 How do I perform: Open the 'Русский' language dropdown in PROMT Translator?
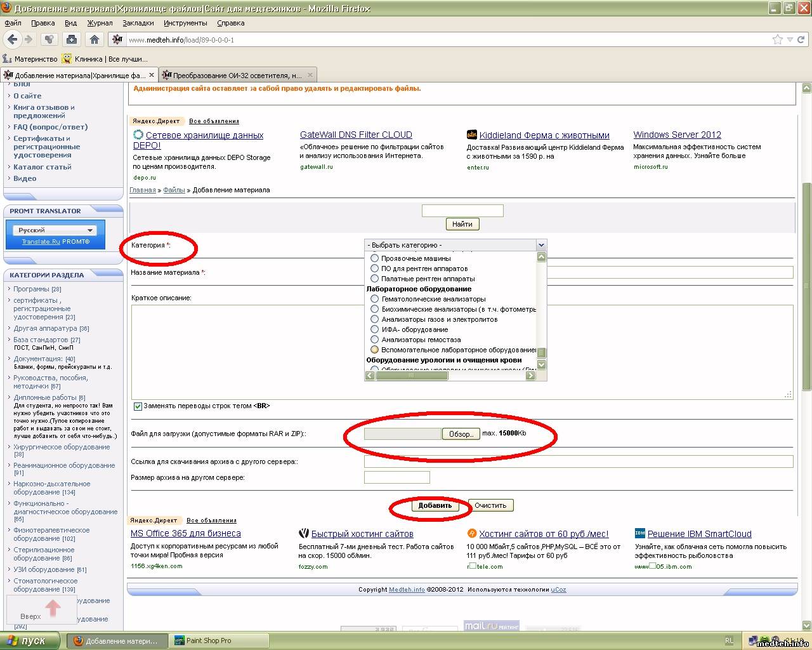tap(56, 230)
